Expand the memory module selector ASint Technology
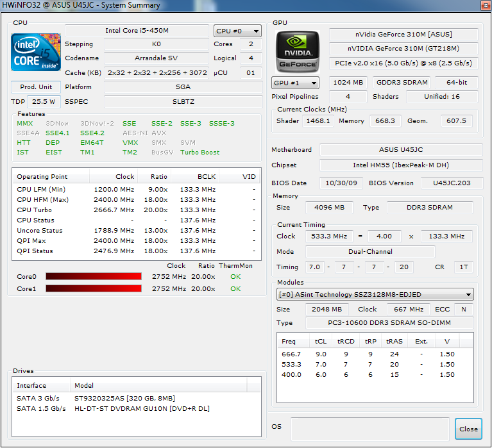 [x=375, y=294]
